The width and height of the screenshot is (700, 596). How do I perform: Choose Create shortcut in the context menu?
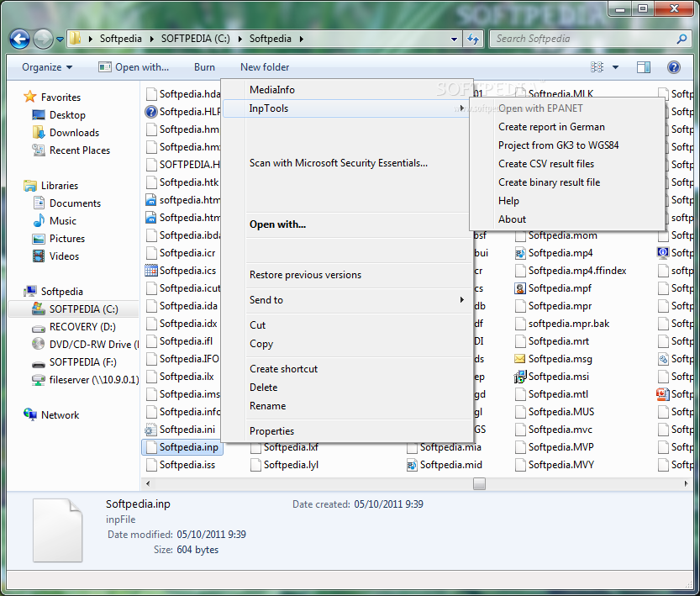(346, 369)
